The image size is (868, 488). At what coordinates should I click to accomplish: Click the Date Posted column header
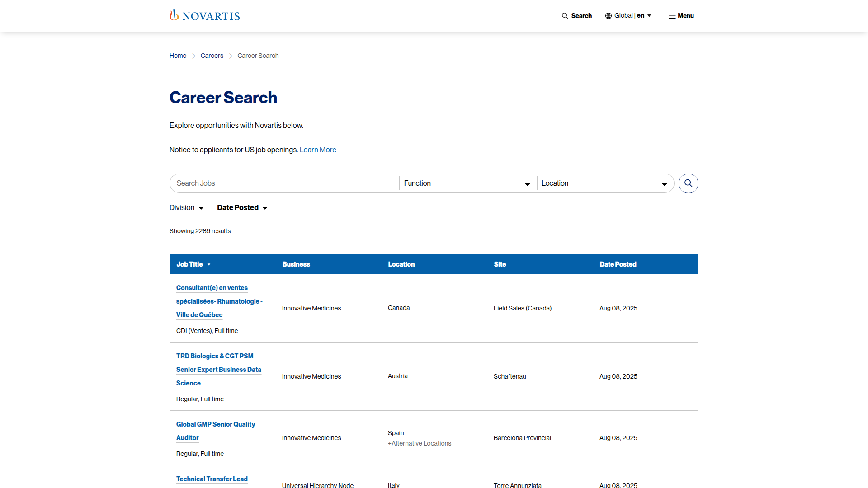pyautogui.click(x=618, y=264)
